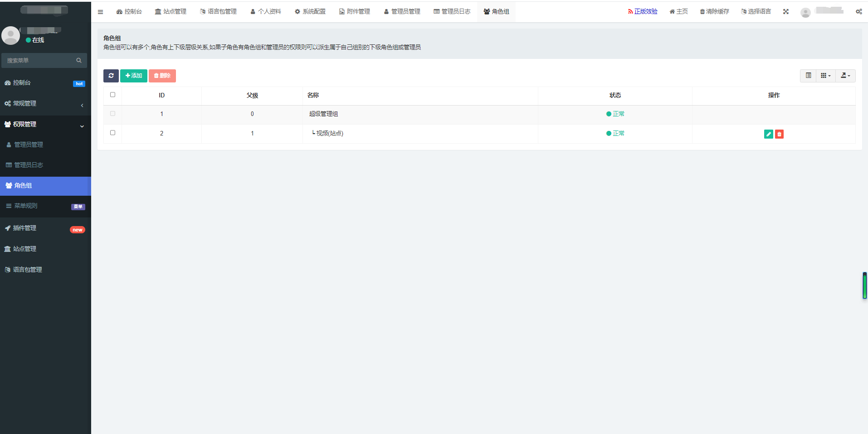
Task: Click the 清除缓存 link in top bar
Action: click(x=714, y=12)
